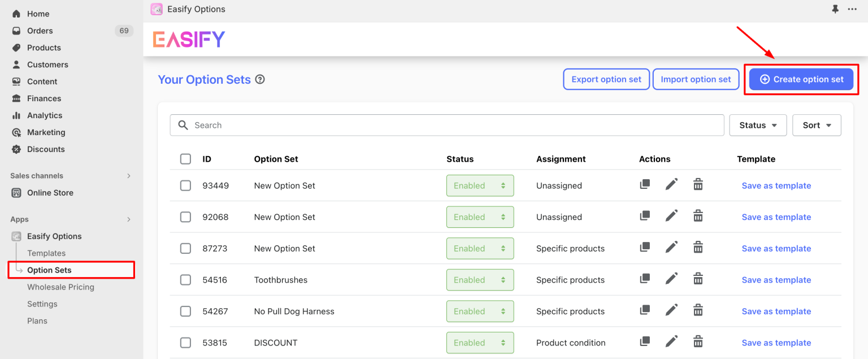Tick the checkbox for the Toothbrushes row
This screenshot has width=868, height=359.
coord(185,279)
